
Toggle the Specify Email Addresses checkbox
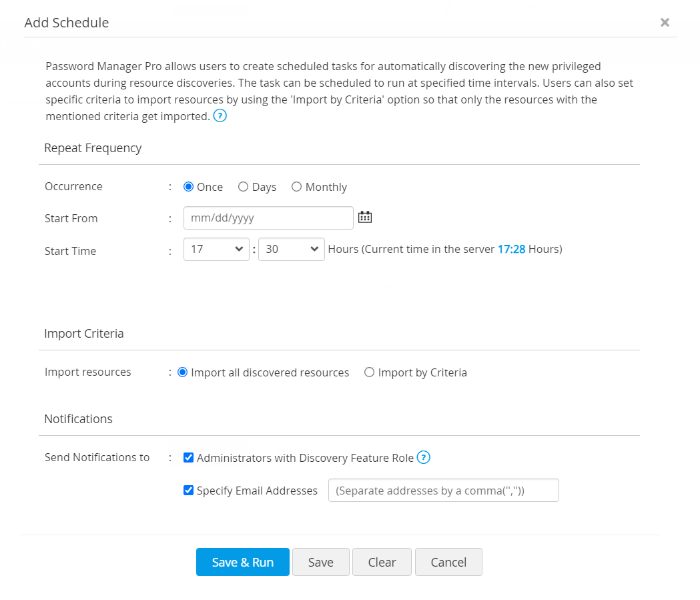point(189,491)
